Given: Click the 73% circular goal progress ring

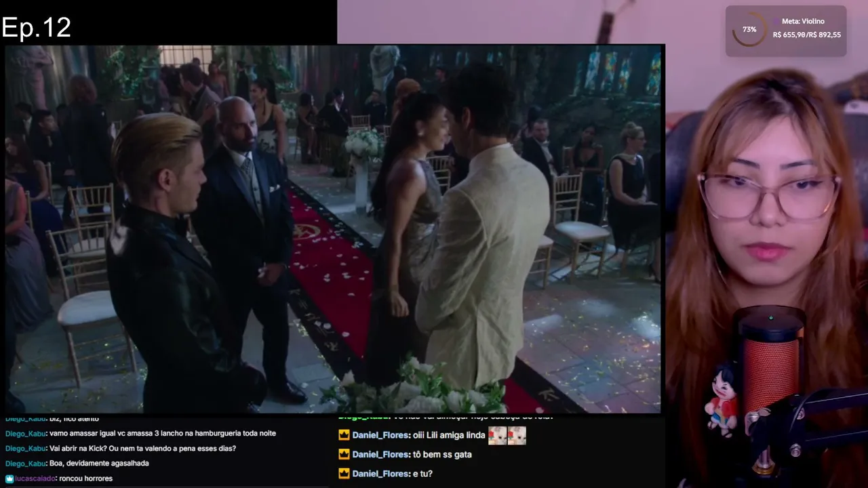Looking at the screenshot, I should [749, 30].
